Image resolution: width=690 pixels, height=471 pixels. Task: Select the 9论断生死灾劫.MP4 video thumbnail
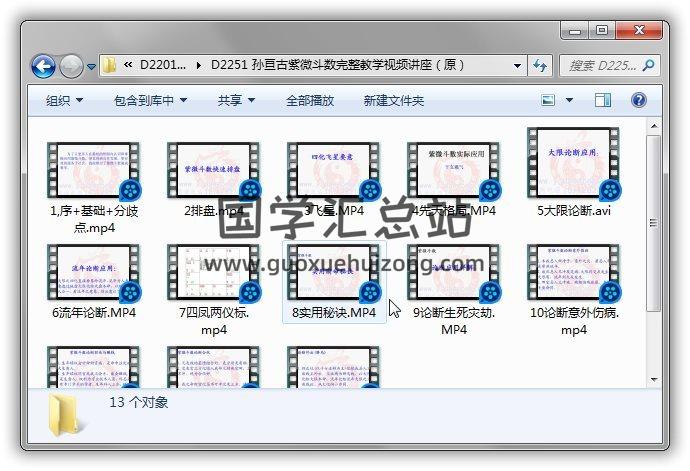[453, 273]
